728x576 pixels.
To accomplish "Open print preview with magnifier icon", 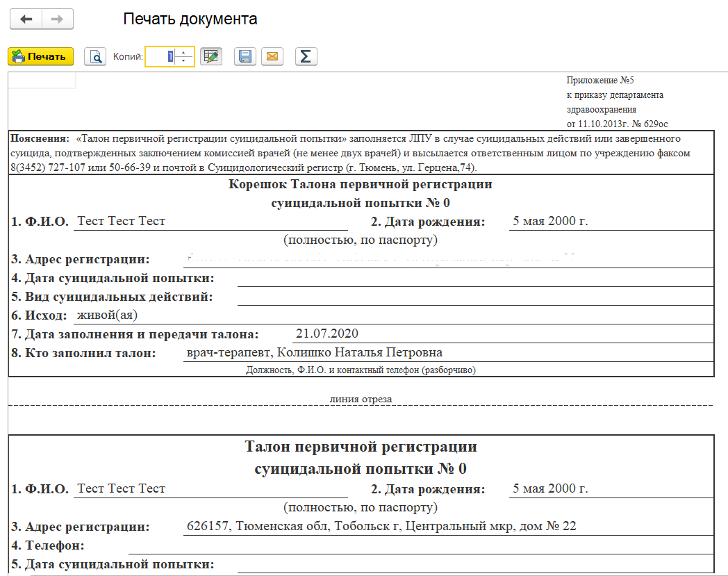I will coord(95,56).
